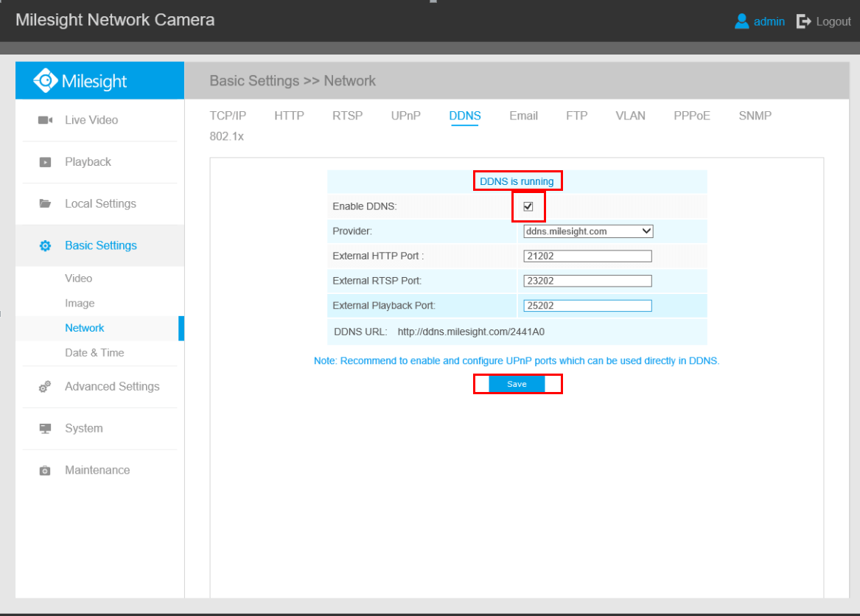Click the Logout arrow icon
Image resolution: width=860 pixels, height=616 pixels.
tap(803, 21)
